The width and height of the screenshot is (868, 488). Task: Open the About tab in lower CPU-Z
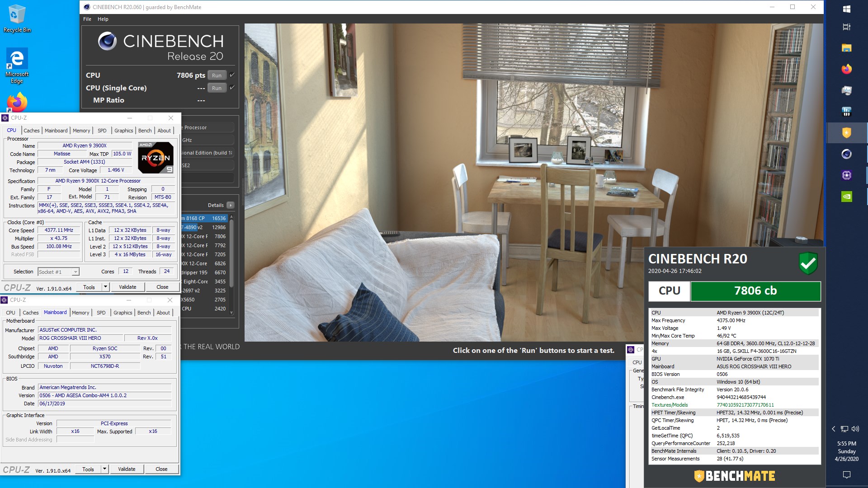coord(163,313)
